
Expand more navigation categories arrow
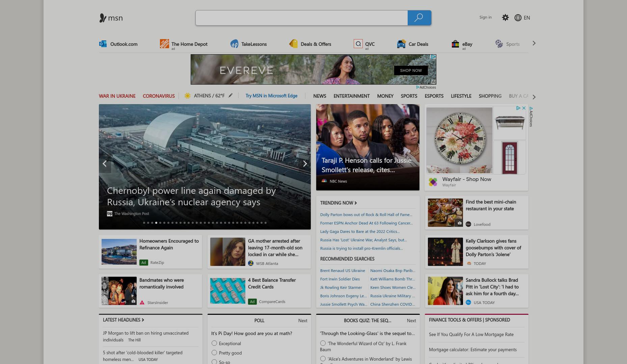[534, 97]
